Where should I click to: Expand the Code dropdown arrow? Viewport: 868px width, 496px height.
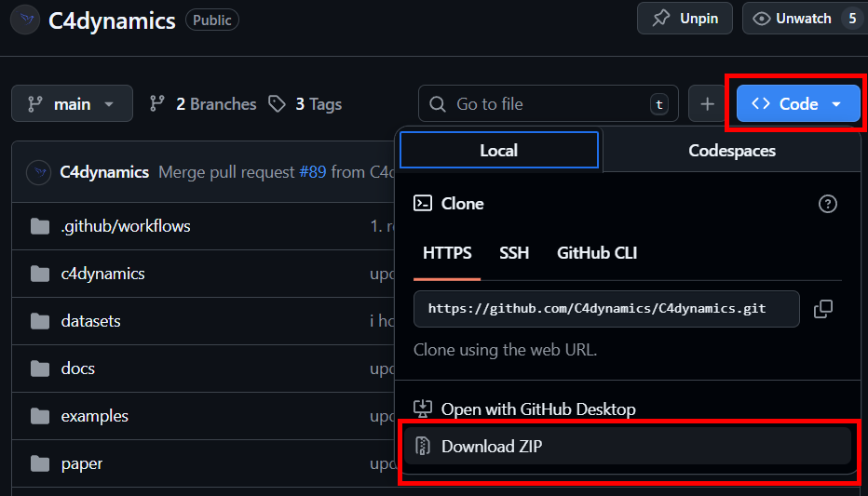pos(836,104)
